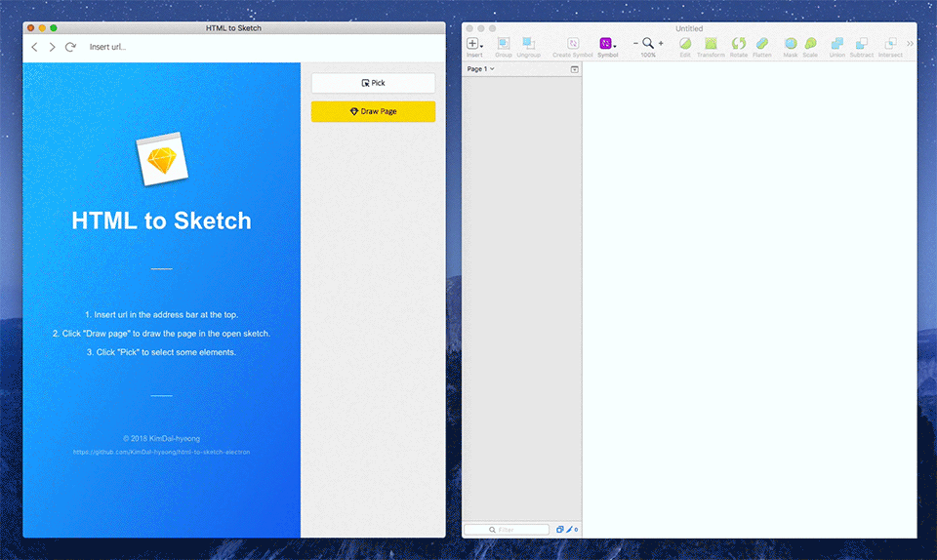Image resolution: width=937 pixels, height=560 pixels.
Task: Reload the page with the refresh icon
Action: click(70, 47)
